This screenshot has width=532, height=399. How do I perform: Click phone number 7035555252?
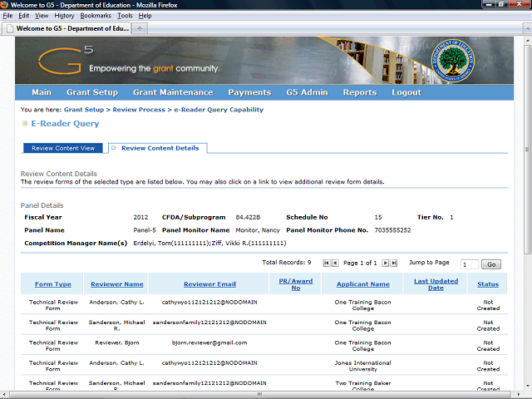pyautogui.click(x=392, y=230)
